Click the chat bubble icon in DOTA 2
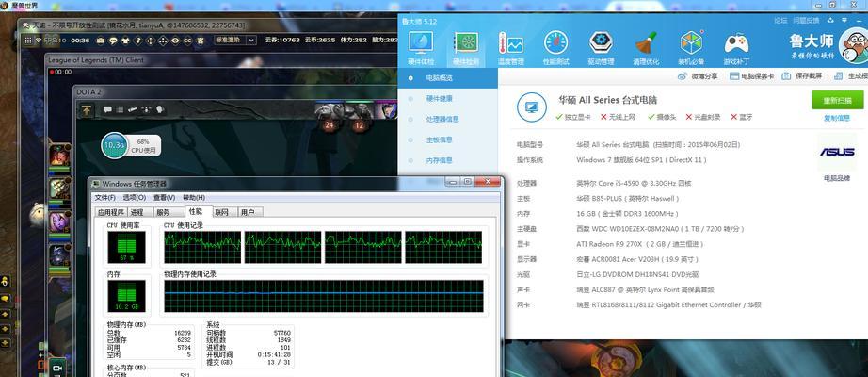 click(x=108, y=109)
